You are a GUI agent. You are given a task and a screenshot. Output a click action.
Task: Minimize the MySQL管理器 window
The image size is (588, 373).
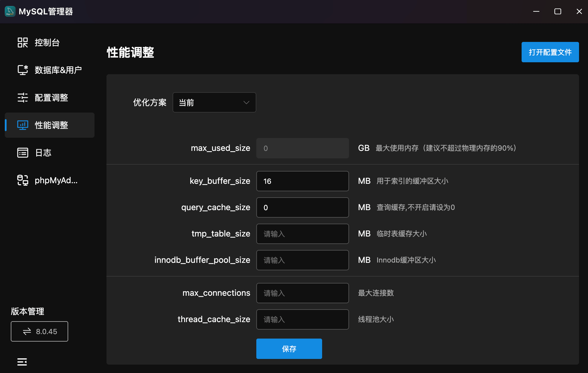tap(536, 11)
